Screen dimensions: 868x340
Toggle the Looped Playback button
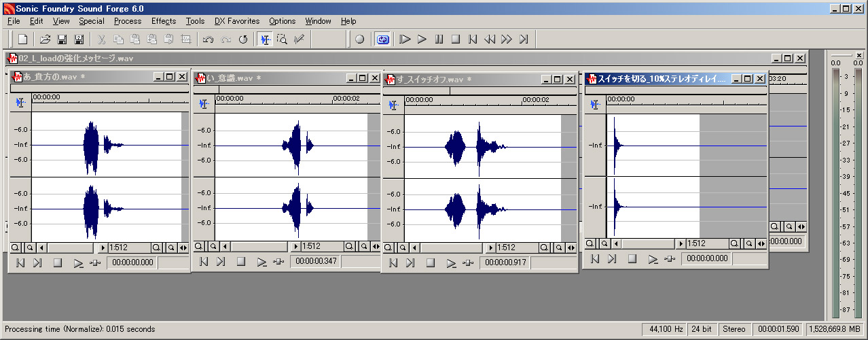point(382,39)
